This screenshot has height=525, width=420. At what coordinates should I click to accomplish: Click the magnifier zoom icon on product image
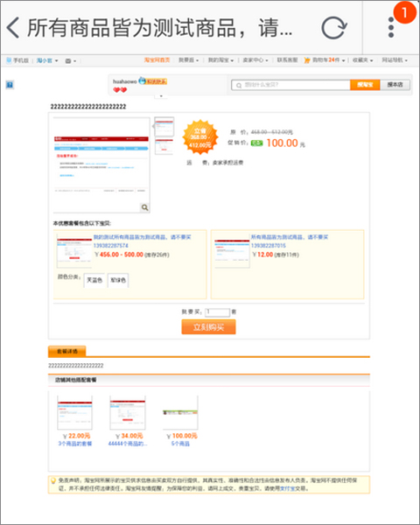[x=144, y=207]
